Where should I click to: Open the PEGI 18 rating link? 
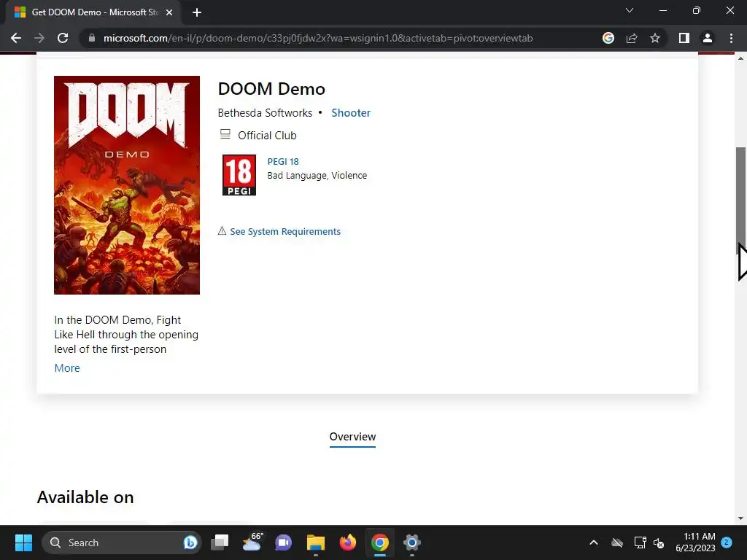[283, 161]
